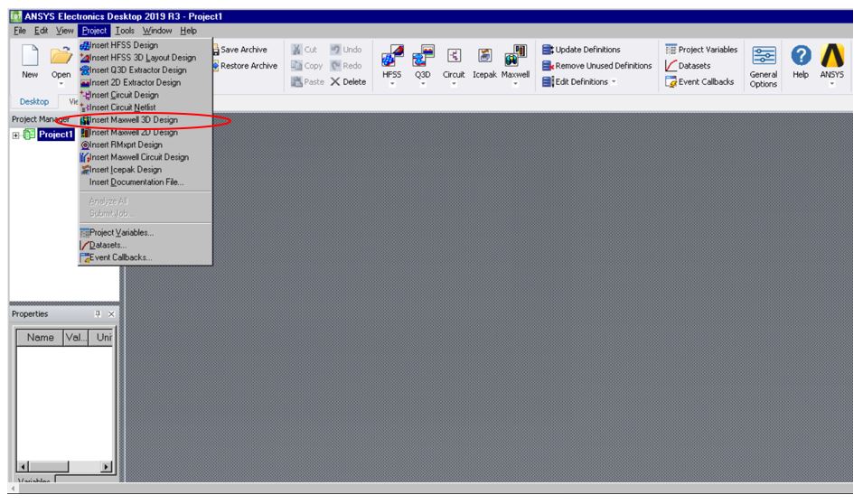Select Insert HFSS Design menu entry
The height and width of the screenshot is (504, 863).
point(145,45)
